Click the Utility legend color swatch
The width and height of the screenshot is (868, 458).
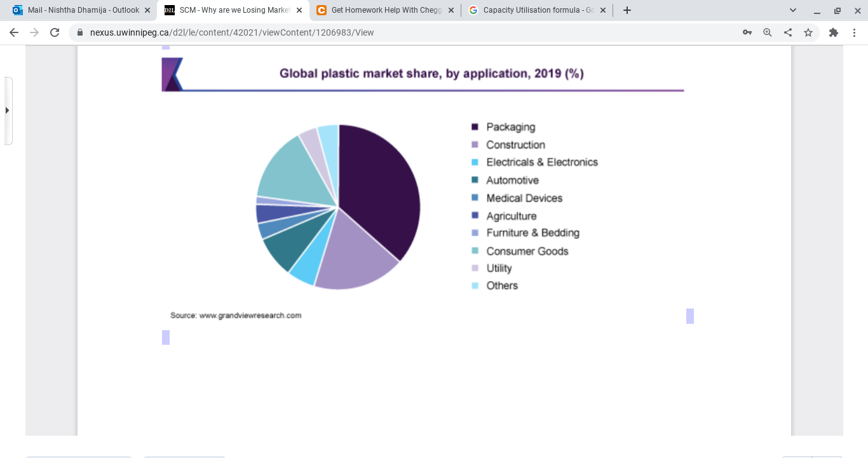(475, 268)
